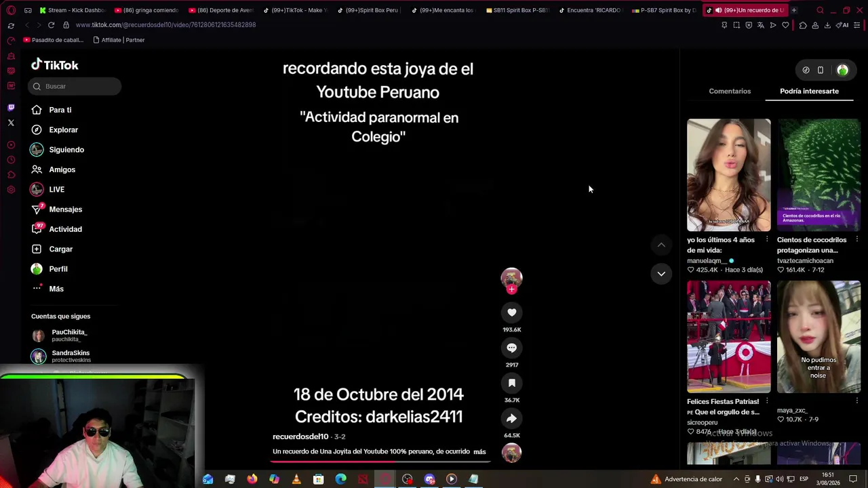This screenshot has width=868, height=488.
Task: Open options for the manuelaqm_ video card
Action: [767, 240]
